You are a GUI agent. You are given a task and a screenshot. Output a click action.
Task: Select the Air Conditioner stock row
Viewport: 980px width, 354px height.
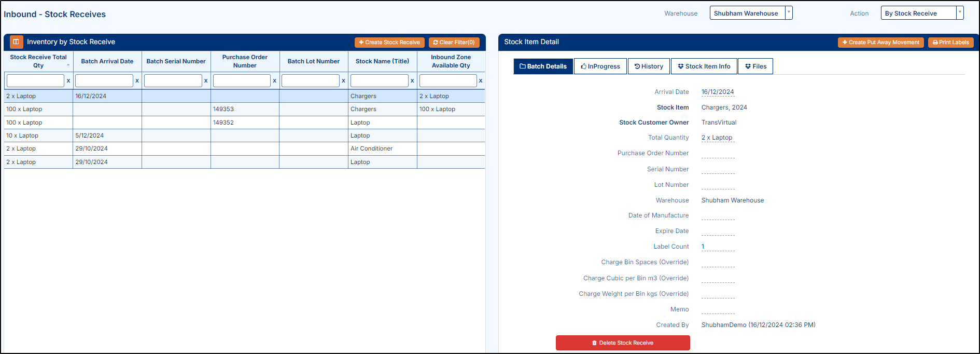[x=371, y=149]
